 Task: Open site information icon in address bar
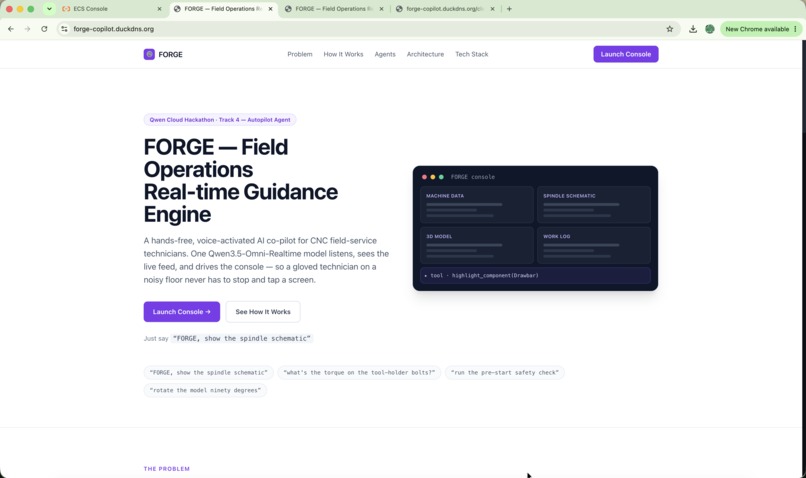64,29
